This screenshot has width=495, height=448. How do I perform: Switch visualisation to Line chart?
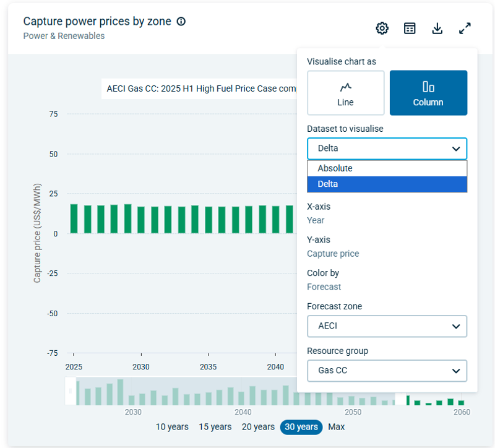(x=345, y=93)
